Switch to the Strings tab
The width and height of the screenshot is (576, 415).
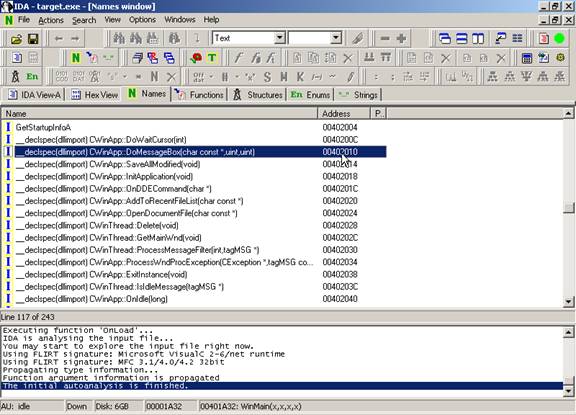click(x=358, y=95)
